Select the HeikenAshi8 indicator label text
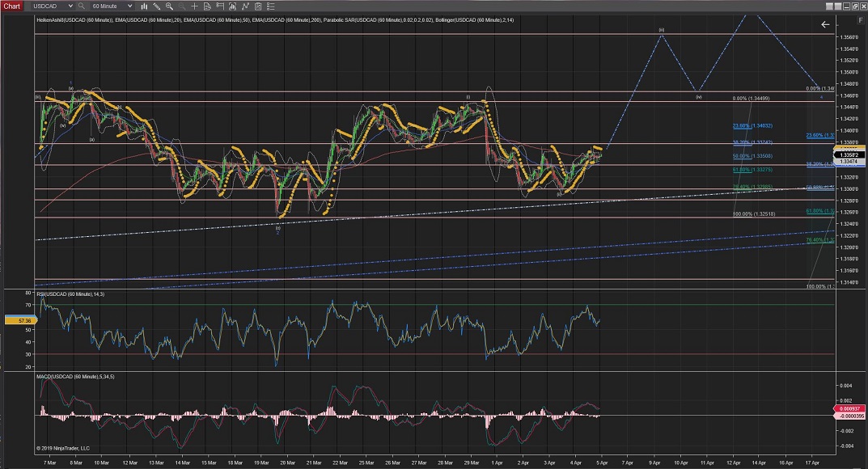The image size is (868, 469). click(x=74, y=20)
